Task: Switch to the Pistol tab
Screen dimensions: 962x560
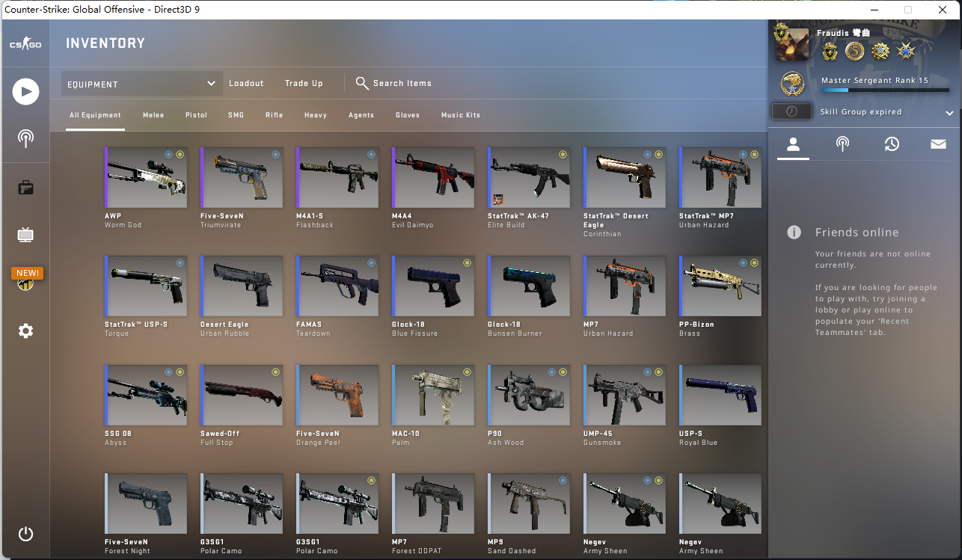Action: pyautogui.click(x=196, y=115)
